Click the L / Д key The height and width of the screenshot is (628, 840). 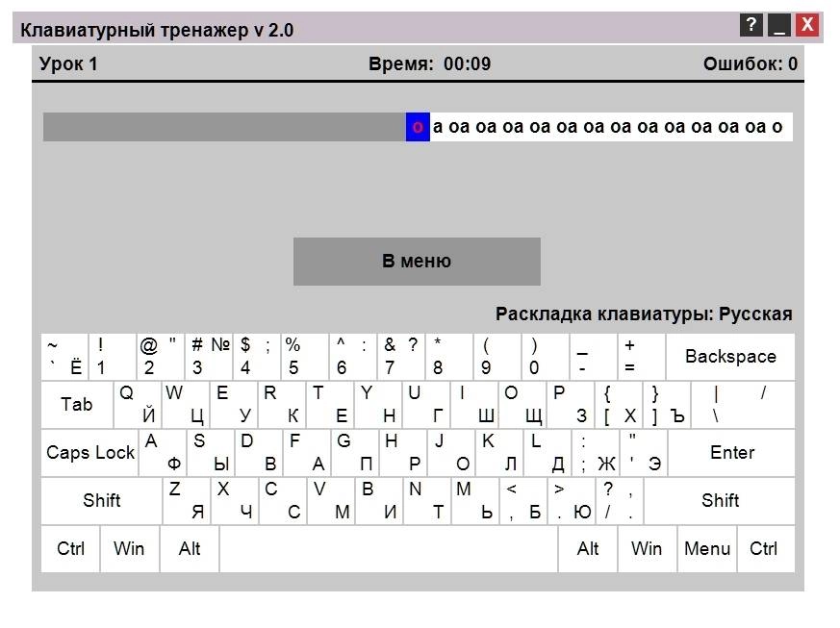[x=547, y=453]
